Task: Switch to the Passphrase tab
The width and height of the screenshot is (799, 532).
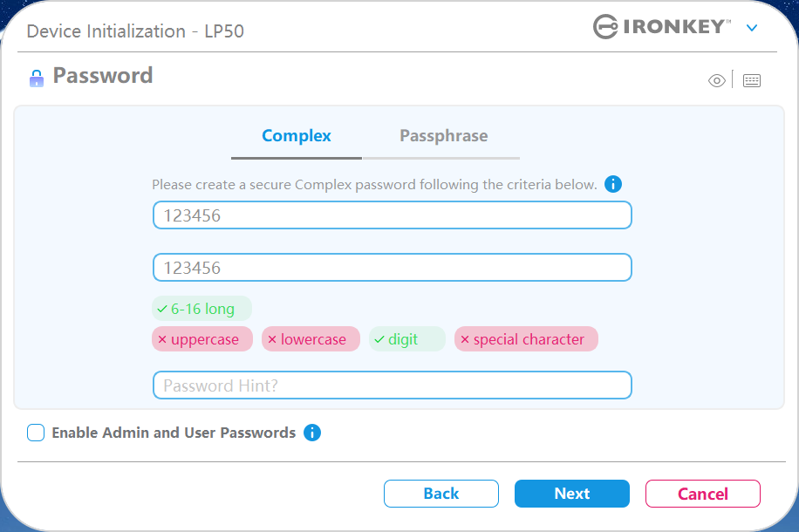Action: (x=443, y=136)
